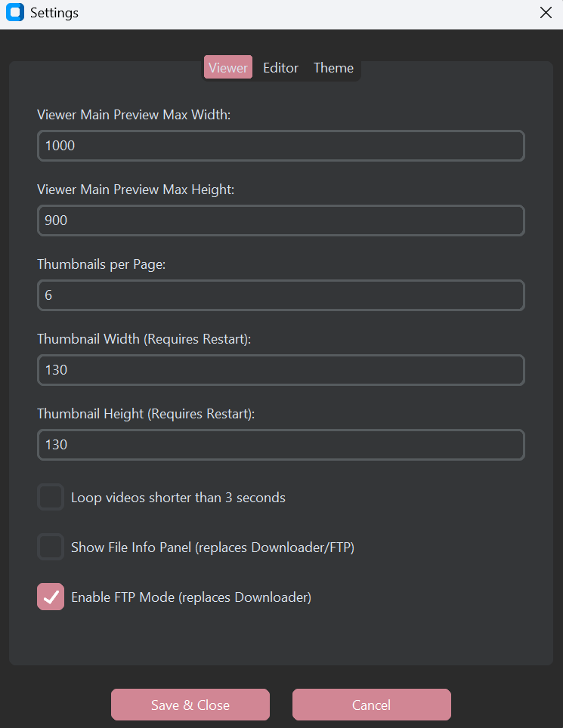
Task: Click the Save & Close button
Action: point(190,705)
